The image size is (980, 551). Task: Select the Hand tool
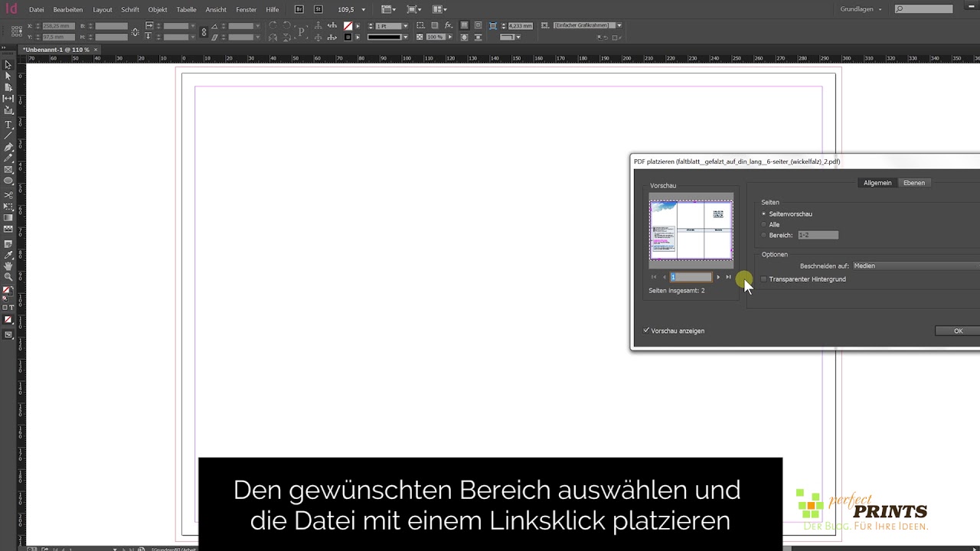tap(8, 266)
